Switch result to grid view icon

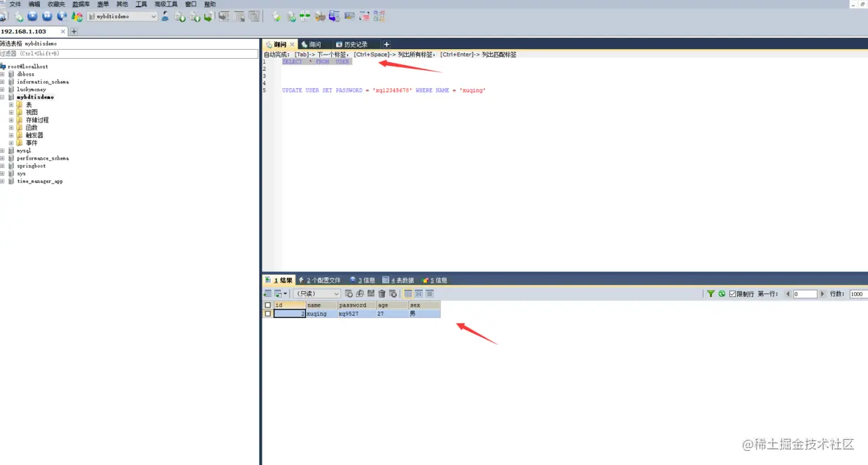pyautogui.click(x=408, y=294)
